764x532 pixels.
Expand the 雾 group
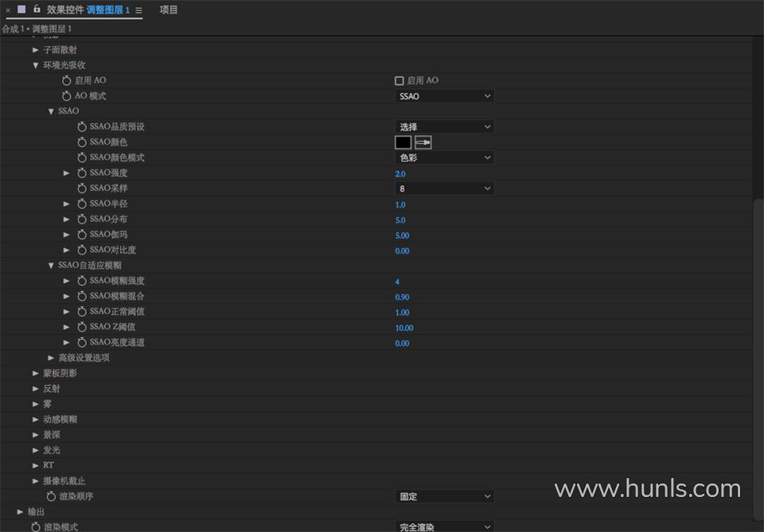click(36, 404)
